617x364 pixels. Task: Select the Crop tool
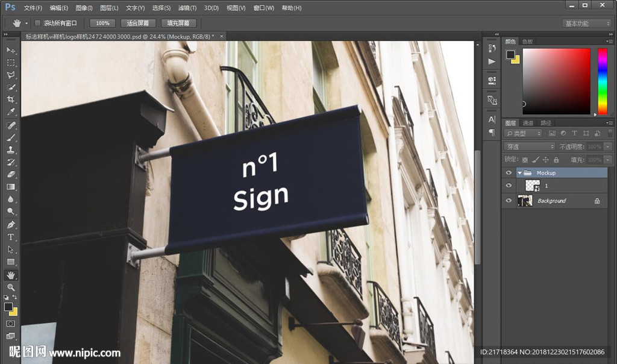coord(11,99)
